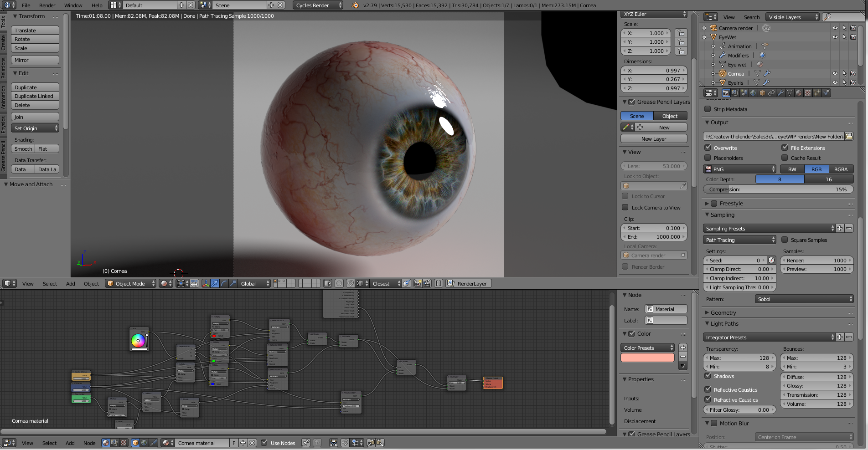Toggle visibility of the Eyelris object
868x450 pixels.
[835, 82]
